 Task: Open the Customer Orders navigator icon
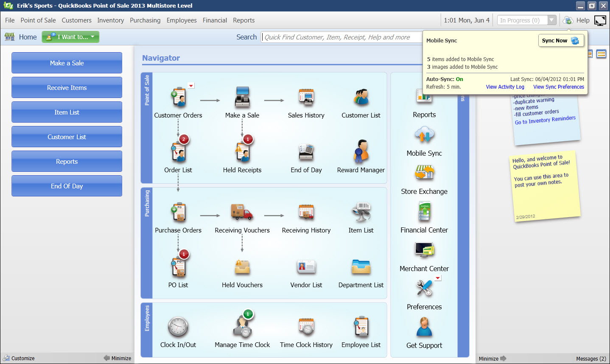179,97
